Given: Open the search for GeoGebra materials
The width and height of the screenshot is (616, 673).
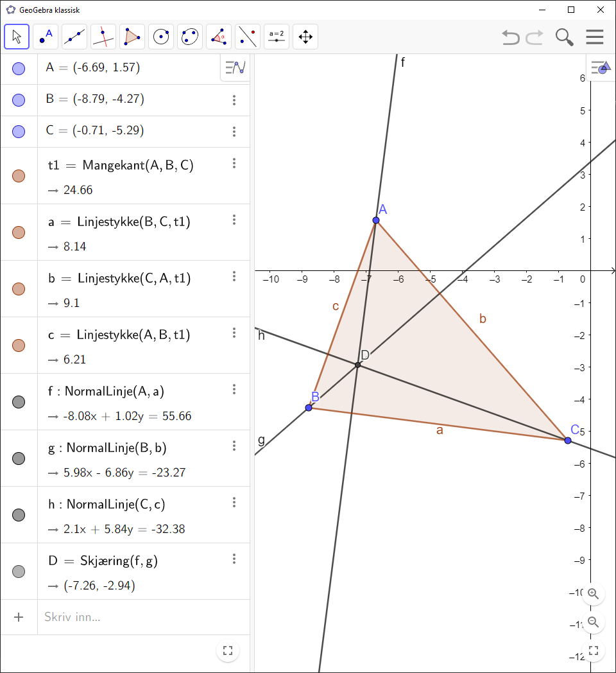Looking at the screenshot, I should 564,37.
